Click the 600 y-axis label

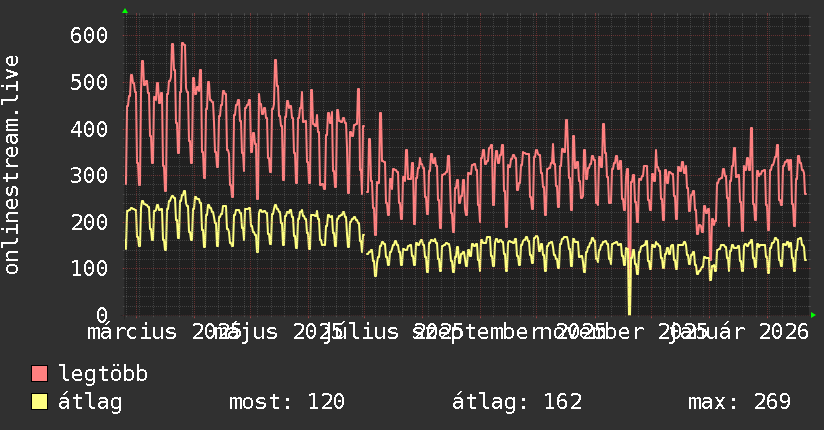89,35
